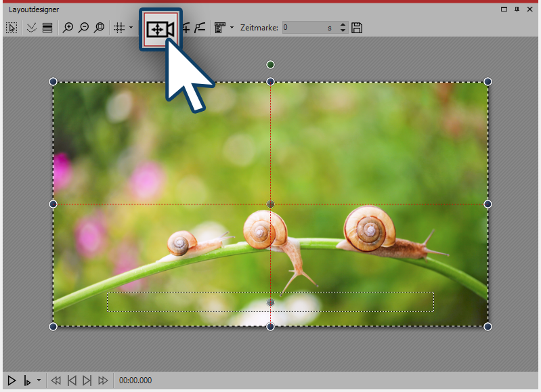Click the play from current position button
Screen dimensions: 541x392
point(28,380)
